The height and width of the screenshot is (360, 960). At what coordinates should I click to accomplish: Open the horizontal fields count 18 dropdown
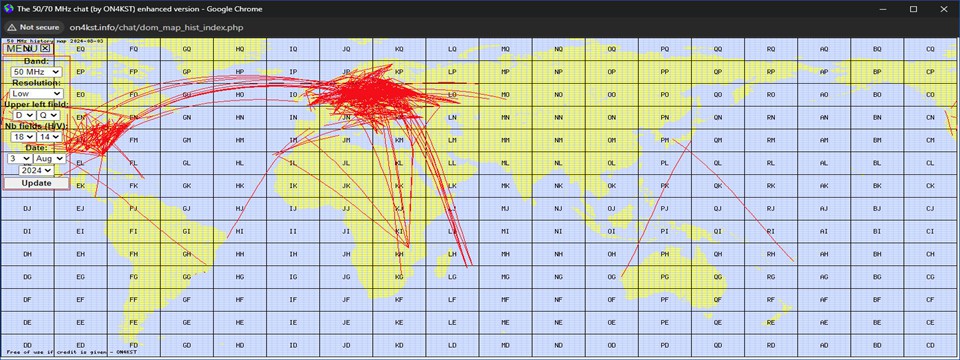point(23,137)
